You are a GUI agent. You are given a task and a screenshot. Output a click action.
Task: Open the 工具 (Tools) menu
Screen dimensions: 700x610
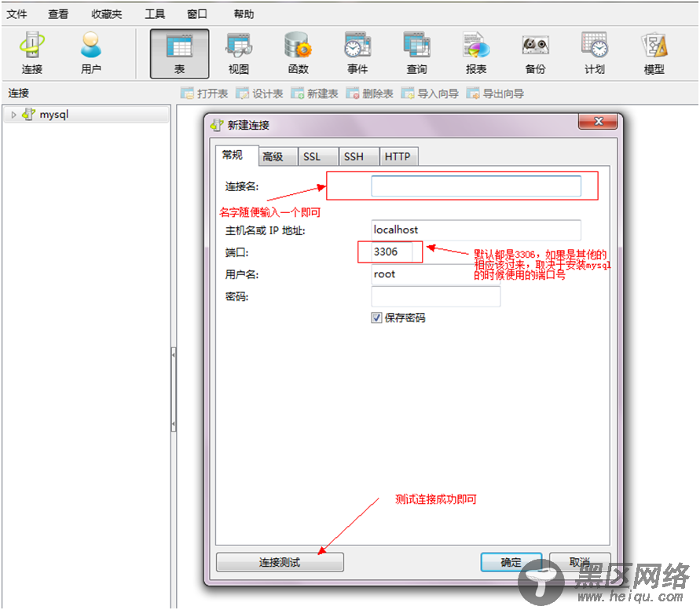coord(155,14)
